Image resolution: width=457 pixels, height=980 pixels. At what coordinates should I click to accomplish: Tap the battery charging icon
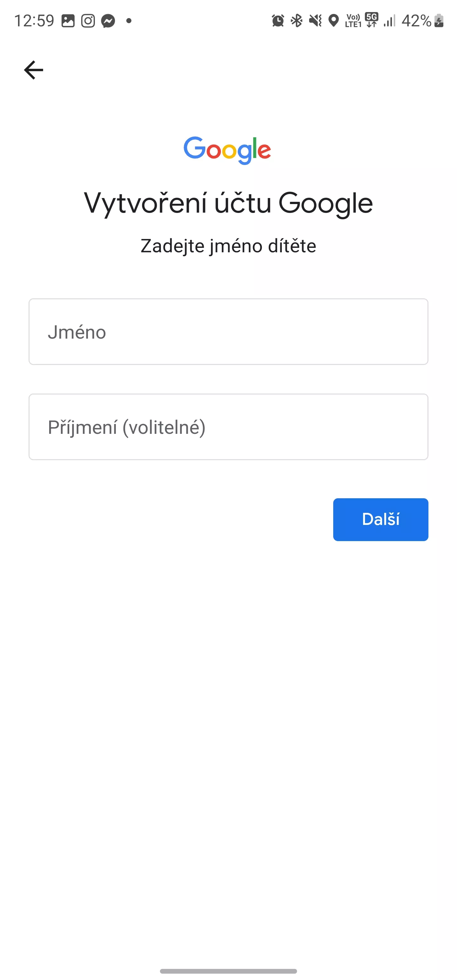point(439,21)
